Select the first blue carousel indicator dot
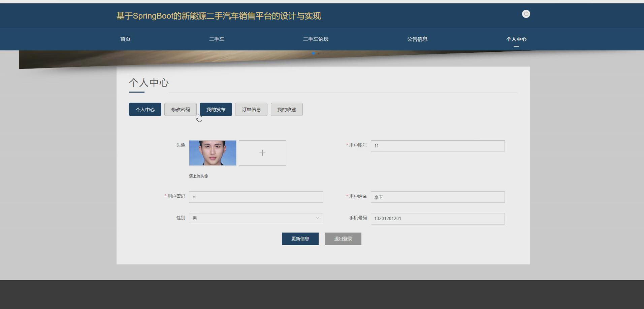Screen dimensions: 644x309 [x=314, y=53]
